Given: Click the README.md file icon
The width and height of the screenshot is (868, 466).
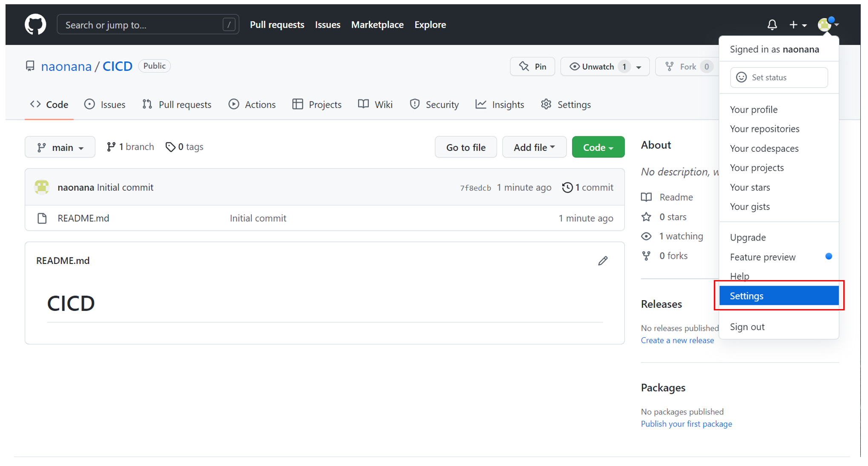Looking at the screenshot, I should click(x=42, y=218).
